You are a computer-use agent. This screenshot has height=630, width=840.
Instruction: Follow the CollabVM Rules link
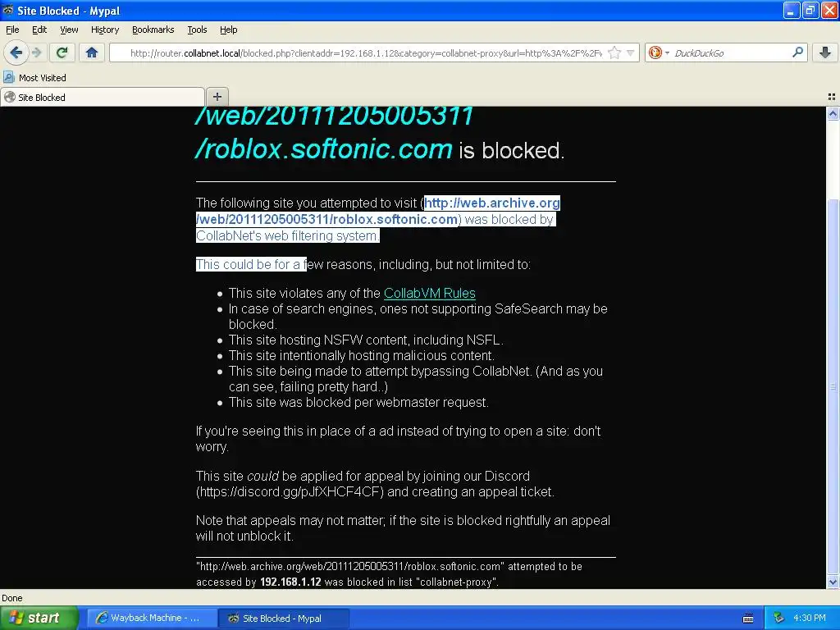tap(430, 293)
